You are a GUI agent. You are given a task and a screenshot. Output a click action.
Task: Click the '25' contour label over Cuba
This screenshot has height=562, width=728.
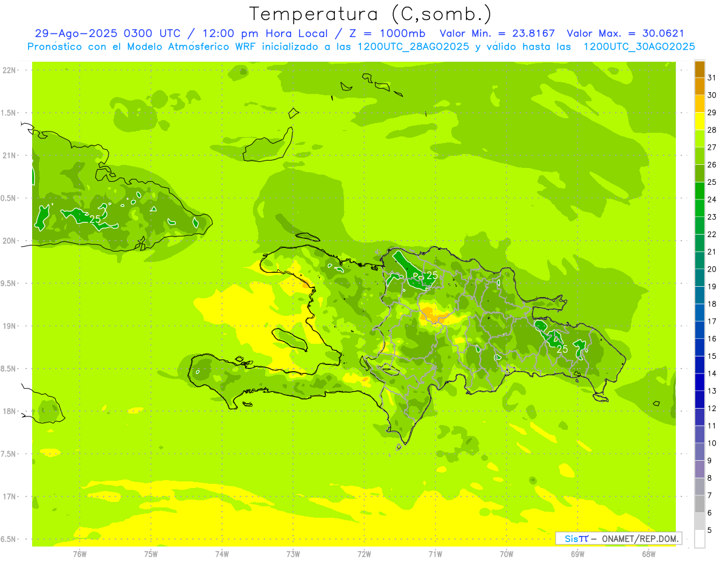click(95, 219)
